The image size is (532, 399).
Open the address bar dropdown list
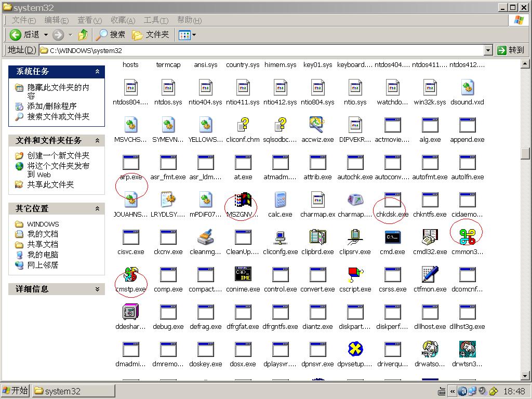(488, 50)
